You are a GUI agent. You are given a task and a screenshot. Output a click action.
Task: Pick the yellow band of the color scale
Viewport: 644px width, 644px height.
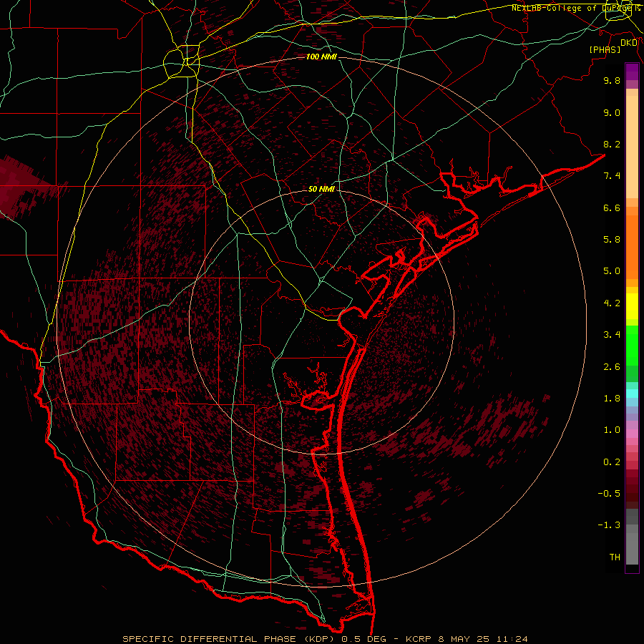click(x=632, y=306)
